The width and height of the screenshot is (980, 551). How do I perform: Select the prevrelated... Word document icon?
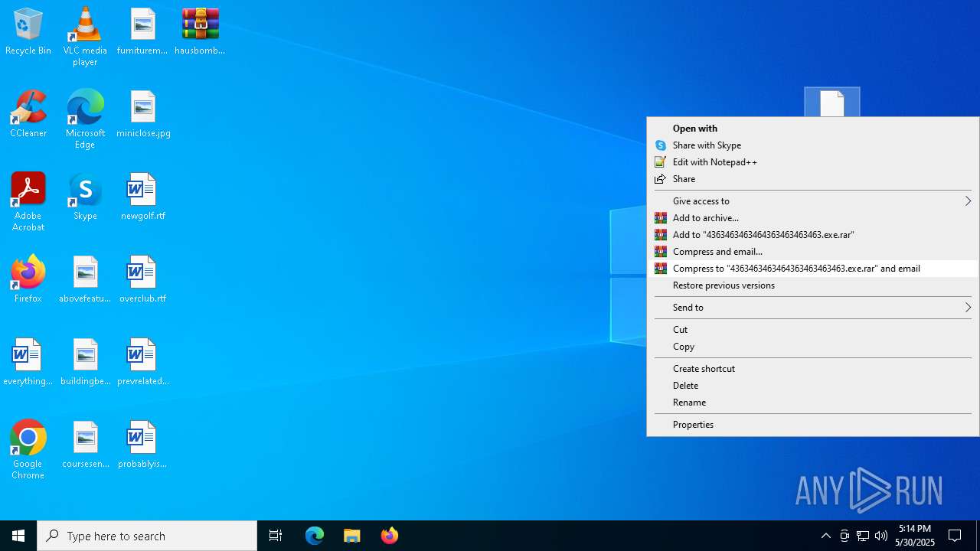tap(143, 363)
